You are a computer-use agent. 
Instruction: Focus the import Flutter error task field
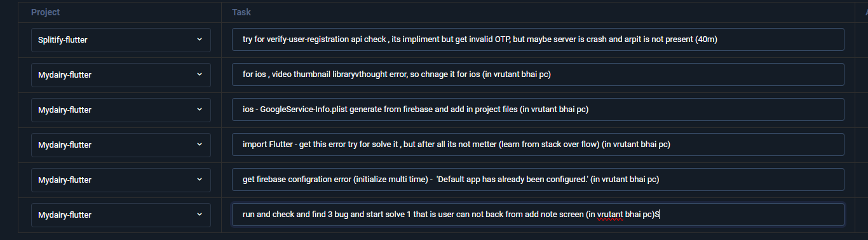click(538, 145)
